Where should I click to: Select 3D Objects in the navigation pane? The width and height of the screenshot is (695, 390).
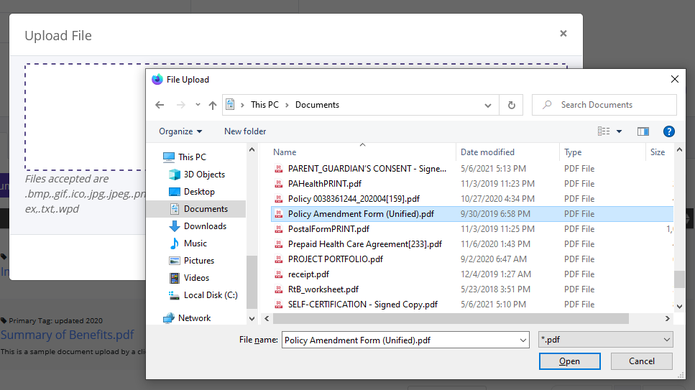click(x=197, y=175)
